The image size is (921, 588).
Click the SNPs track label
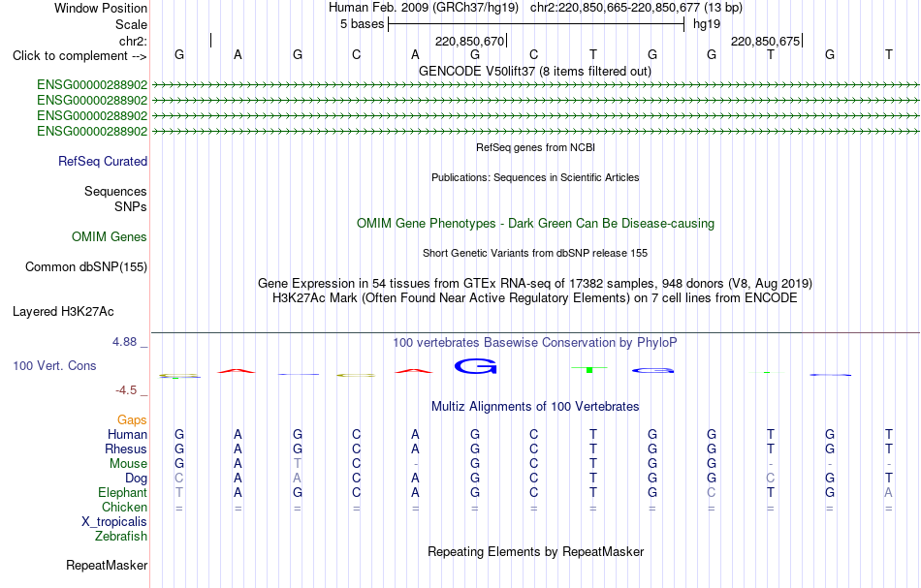[131, 206]
